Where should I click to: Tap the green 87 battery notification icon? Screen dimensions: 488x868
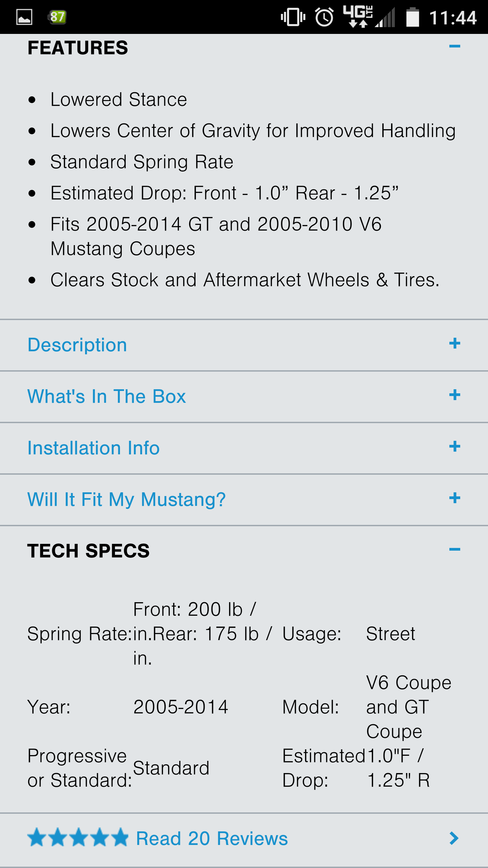57,17
